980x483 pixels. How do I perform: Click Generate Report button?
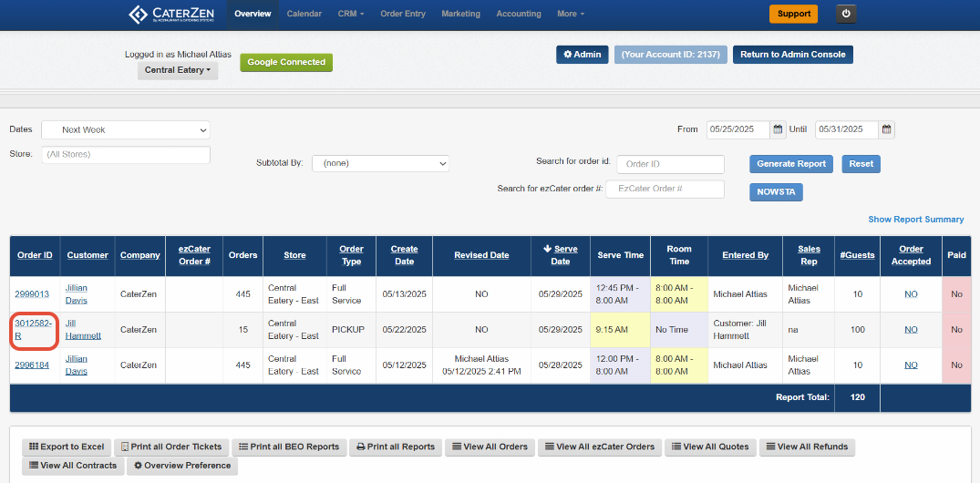pos(791,164)
